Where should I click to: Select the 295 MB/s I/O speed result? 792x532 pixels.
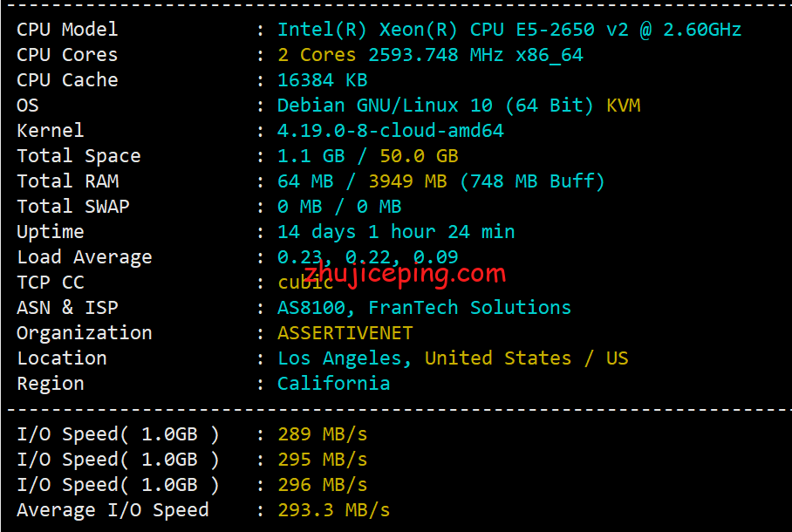(322, 460)
